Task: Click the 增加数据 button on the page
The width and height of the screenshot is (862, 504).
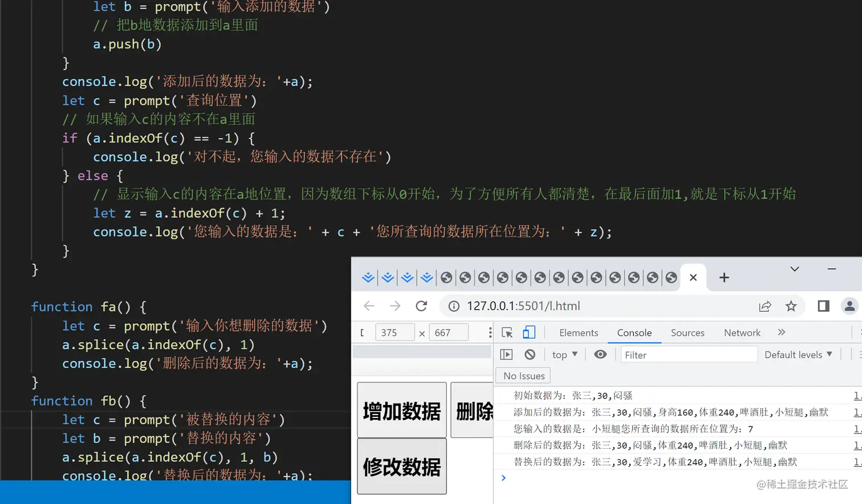Action: [x=402, y=410]
